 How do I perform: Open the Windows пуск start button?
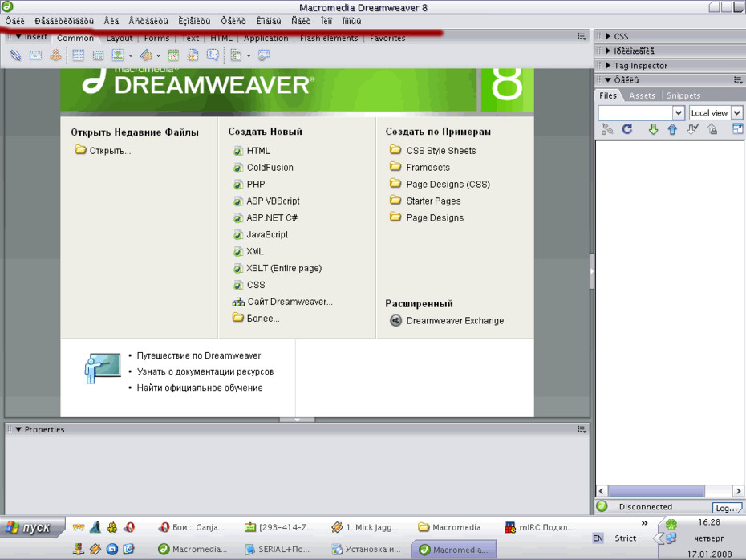tap(31, 528)
